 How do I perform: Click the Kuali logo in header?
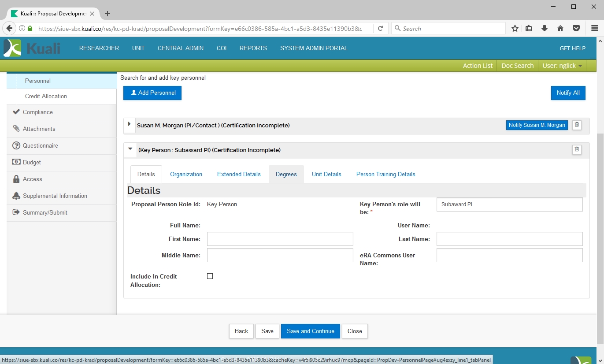[32, 48]
